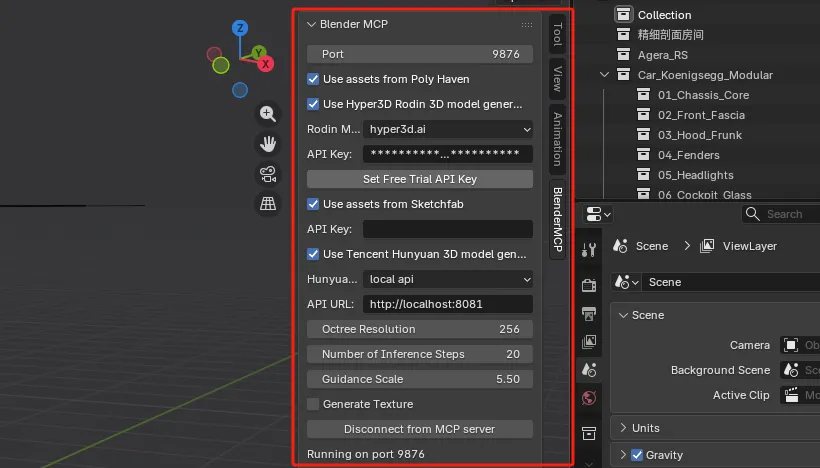
Task: Adjust the Guidance Scale slider
Action: point(420,379)
